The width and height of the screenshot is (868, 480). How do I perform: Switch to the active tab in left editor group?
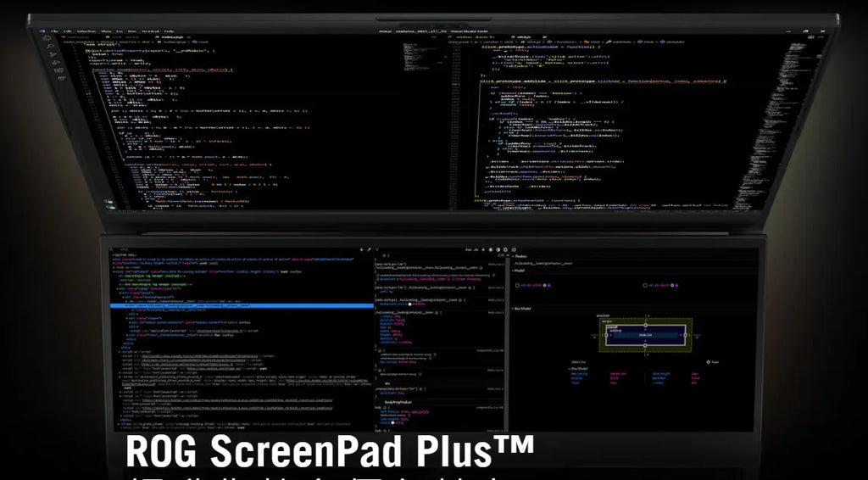click(172, 37)
